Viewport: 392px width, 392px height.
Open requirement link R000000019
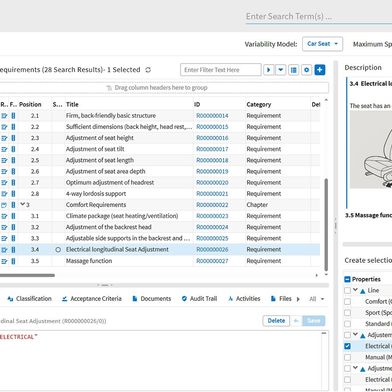[212, 171]
